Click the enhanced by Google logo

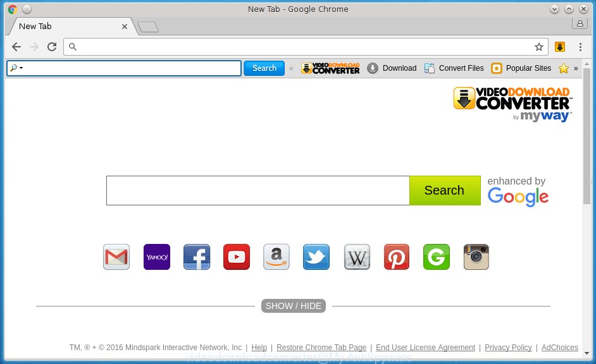pos(518,191)
